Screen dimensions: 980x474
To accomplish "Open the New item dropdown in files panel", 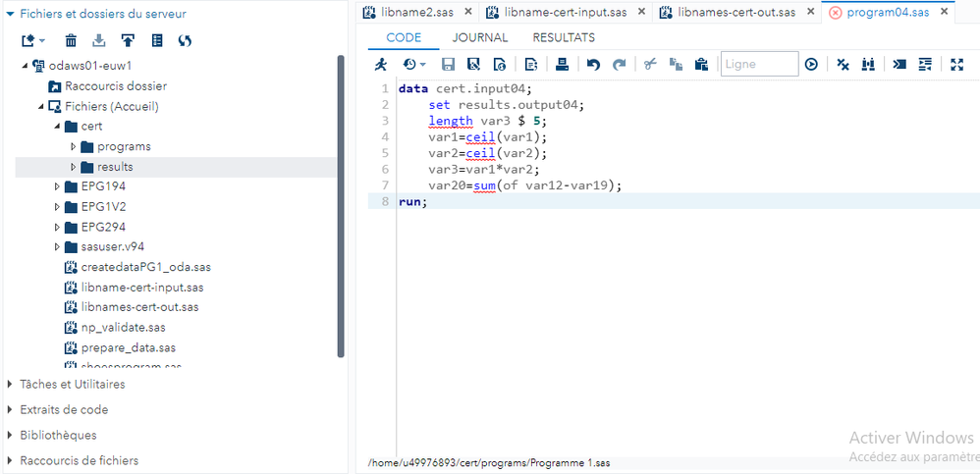I will 33,40.
